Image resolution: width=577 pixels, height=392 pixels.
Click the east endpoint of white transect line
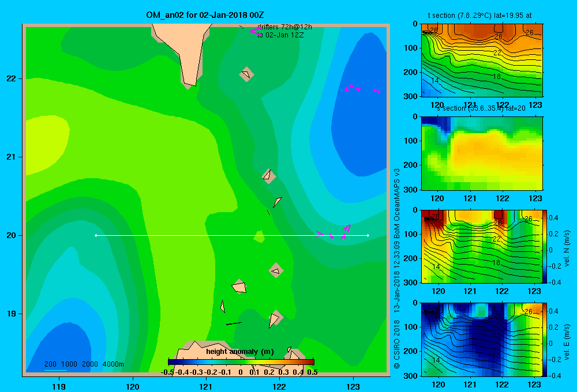point(368,235)
